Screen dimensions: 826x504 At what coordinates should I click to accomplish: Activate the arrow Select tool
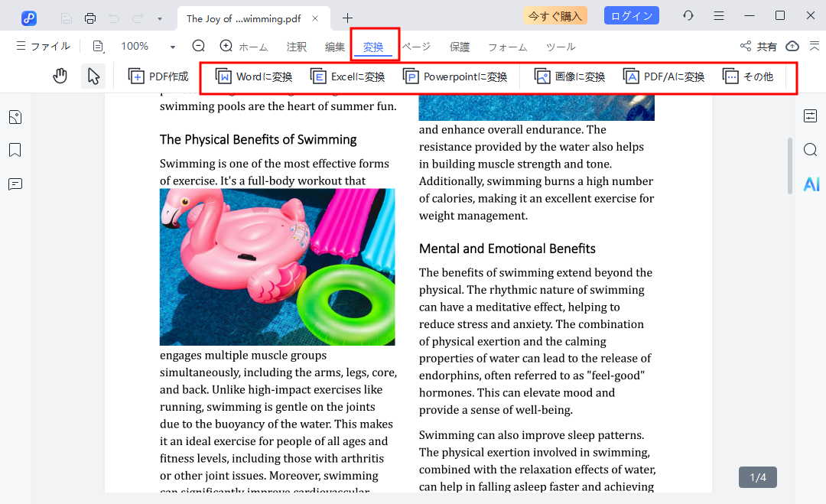pos(93,76)
